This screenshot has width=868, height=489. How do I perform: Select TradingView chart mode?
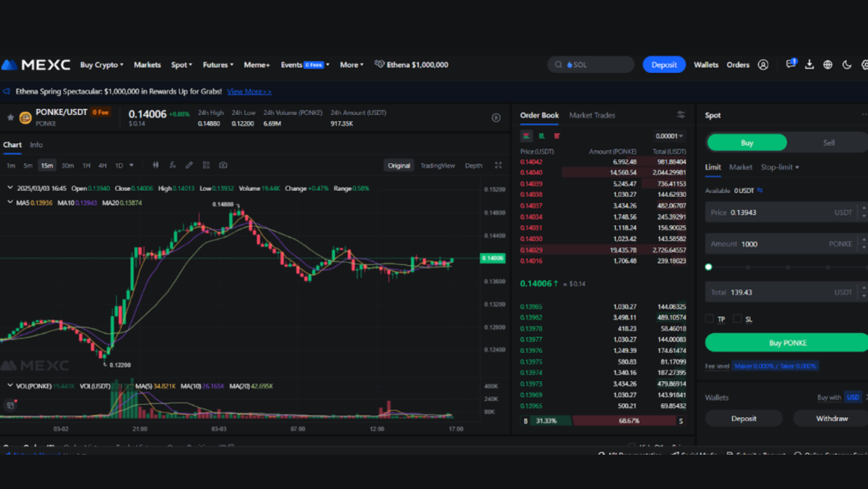[x=437, y=165]
